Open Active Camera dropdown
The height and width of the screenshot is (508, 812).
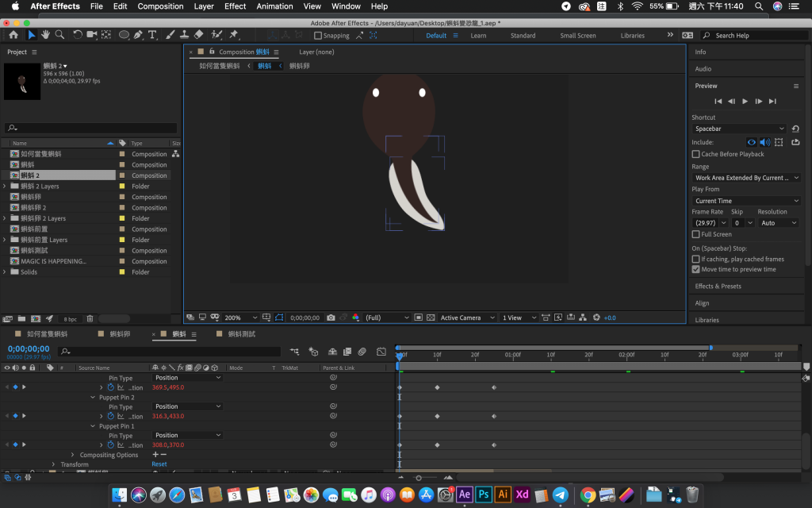[468, 317]
